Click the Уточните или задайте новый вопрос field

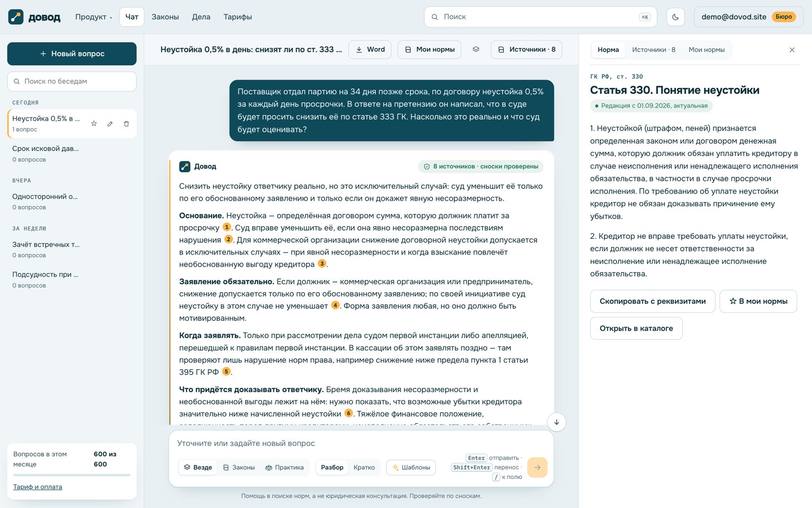tap(361, 443)
